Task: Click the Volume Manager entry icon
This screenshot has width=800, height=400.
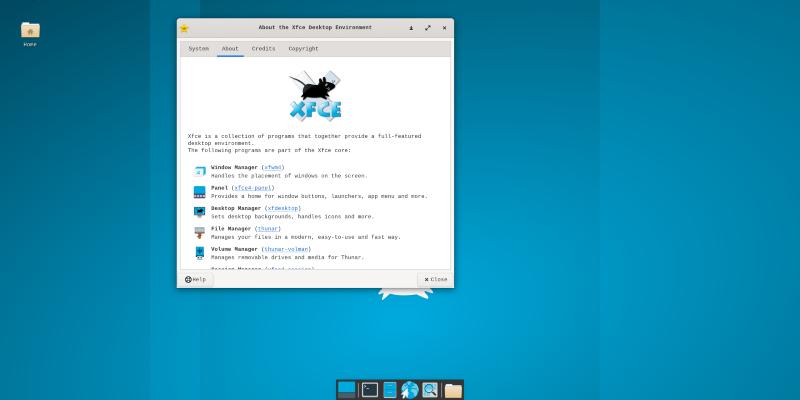Action: [199, 252]
